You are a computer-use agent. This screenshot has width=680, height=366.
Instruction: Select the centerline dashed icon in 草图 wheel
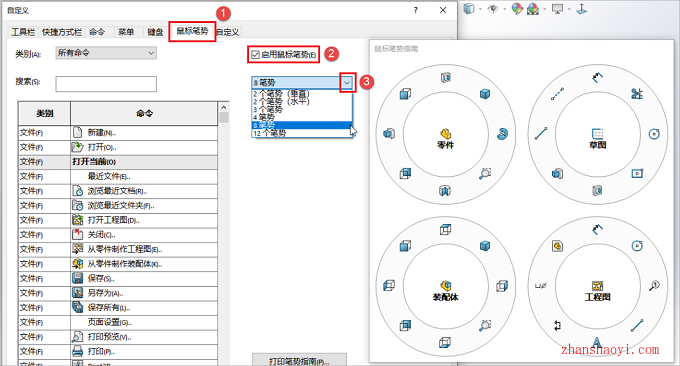tap(558, 94)
